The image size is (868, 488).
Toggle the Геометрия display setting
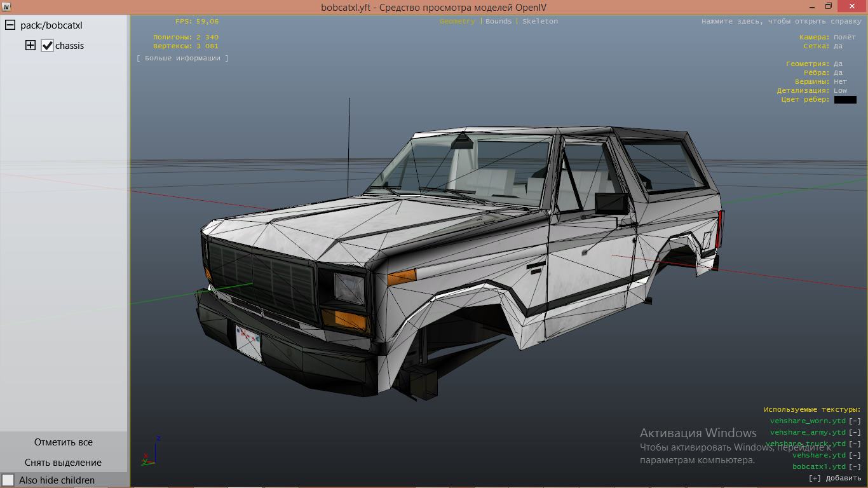coord(838,64)
